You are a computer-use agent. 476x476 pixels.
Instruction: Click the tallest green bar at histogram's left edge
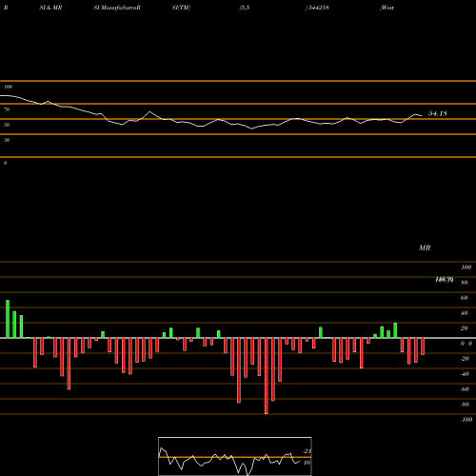click(8, 319)
